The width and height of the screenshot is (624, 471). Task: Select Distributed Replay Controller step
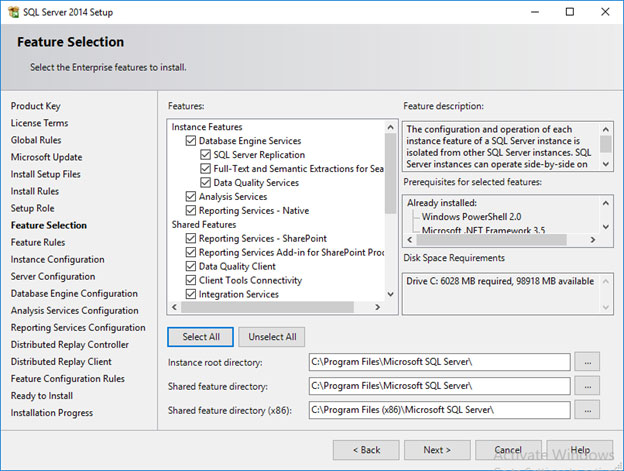70,345
